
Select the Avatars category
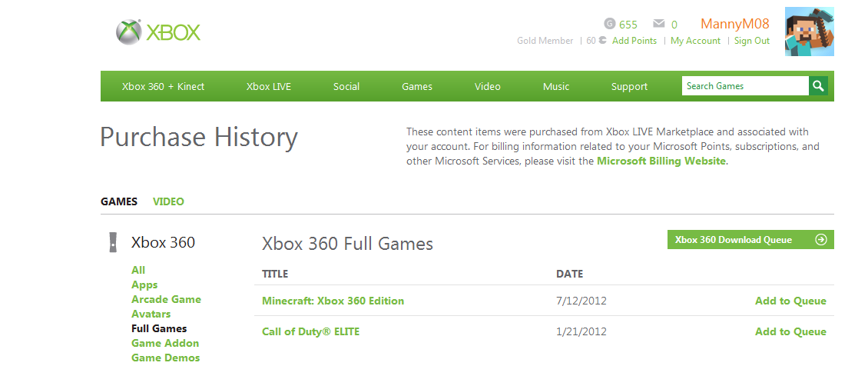coord(151,314)
